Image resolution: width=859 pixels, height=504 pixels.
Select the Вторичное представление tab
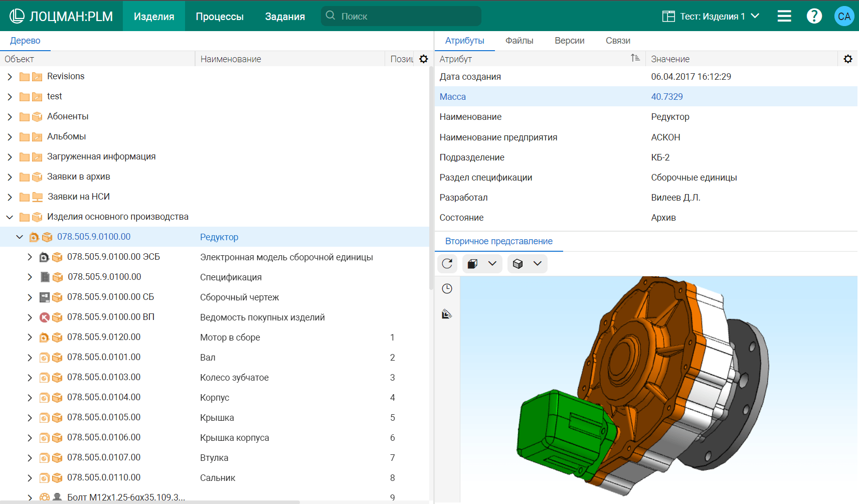tap(499, 241)
